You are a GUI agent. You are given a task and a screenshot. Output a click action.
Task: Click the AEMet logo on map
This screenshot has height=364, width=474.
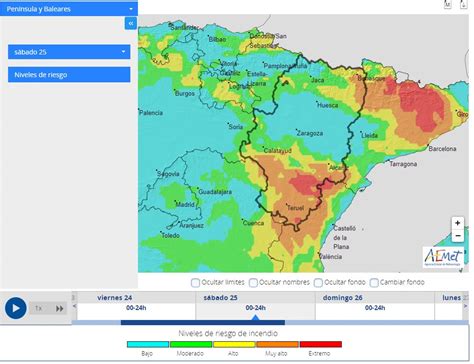coord(443,257)
